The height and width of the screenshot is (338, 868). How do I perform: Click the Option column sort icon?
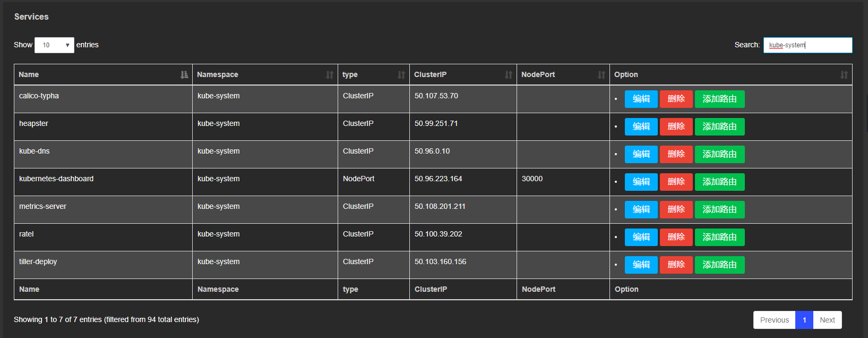844,75
